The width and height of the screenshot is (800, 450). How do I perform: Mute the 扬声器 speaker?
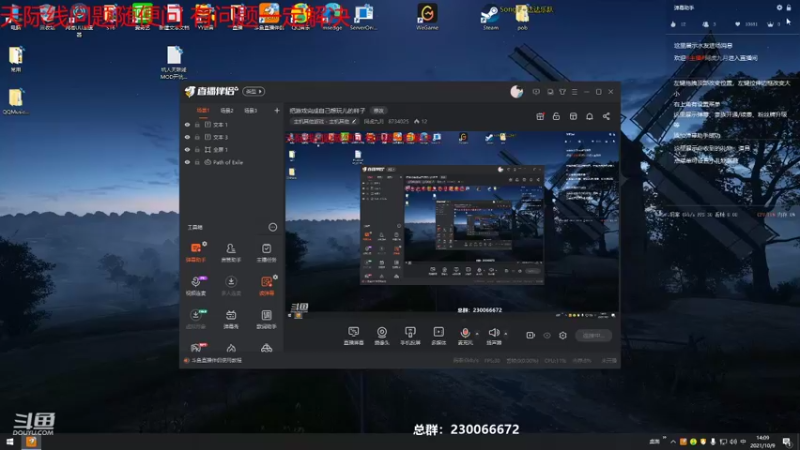[493, 335]
